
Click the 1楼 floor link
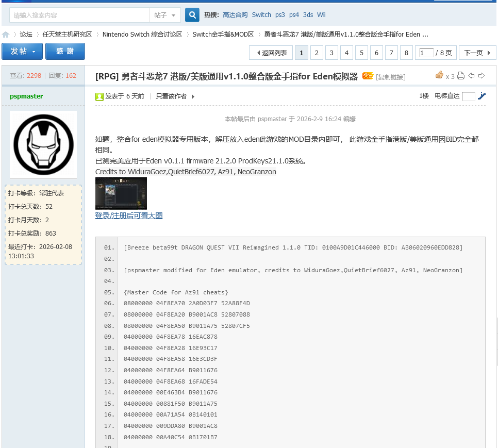pos(424,96)
